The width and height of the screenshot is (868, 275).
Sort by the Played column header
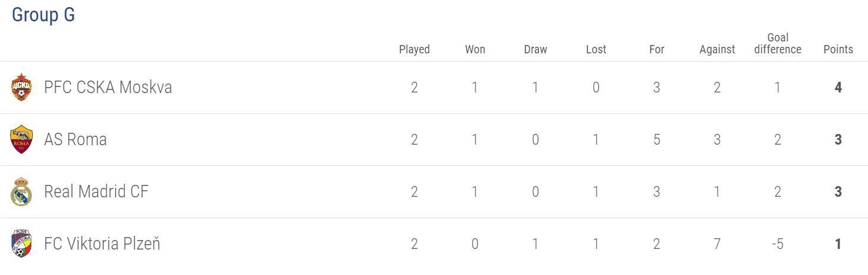[414, 49]
